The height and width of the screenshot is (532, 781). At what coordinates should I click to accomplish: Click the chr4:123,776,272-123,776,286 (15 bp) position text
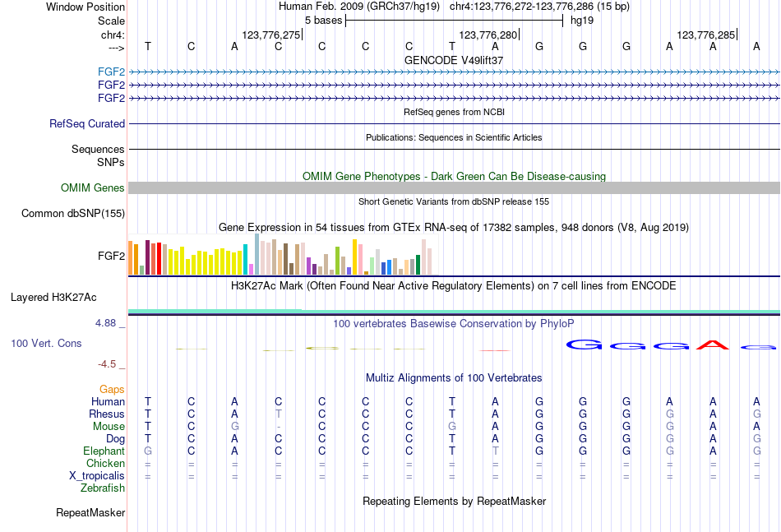(x=539, y=7)
